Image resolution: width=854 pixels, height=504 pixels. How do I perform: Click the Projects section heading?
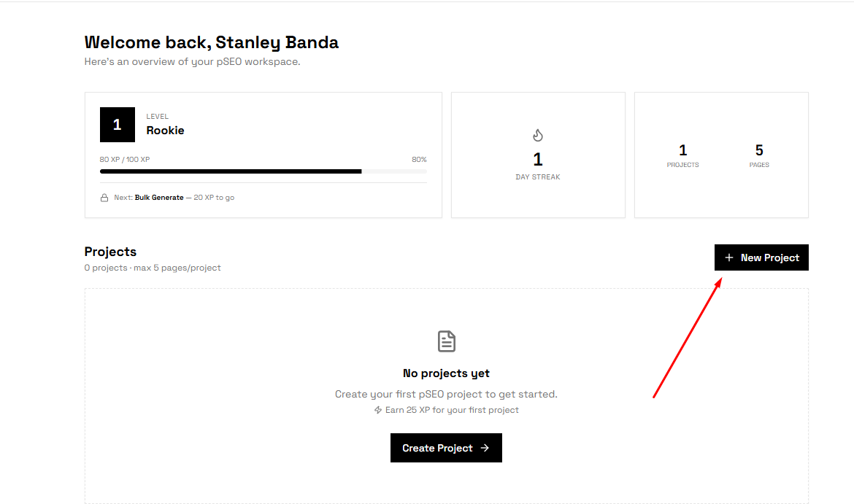click(x=110, y=252)
